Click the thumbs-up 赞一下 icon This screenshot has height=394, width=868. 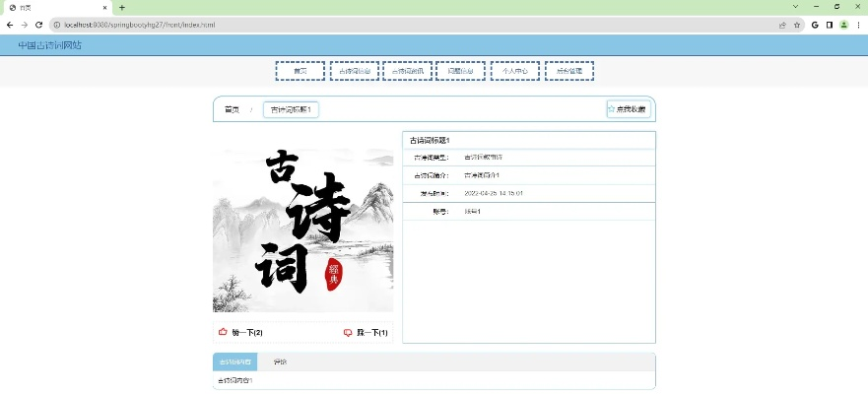[223, 333]
